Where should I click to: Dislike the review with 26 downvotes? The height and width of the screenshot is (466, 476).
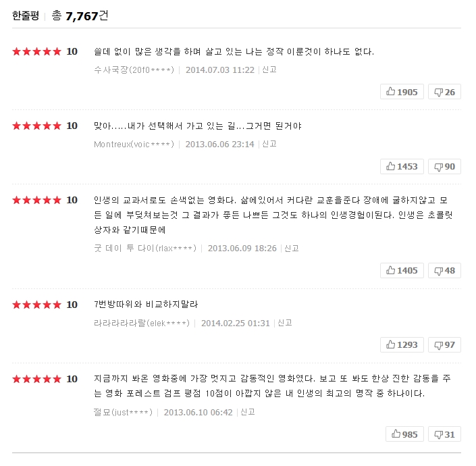pos(444,92)
